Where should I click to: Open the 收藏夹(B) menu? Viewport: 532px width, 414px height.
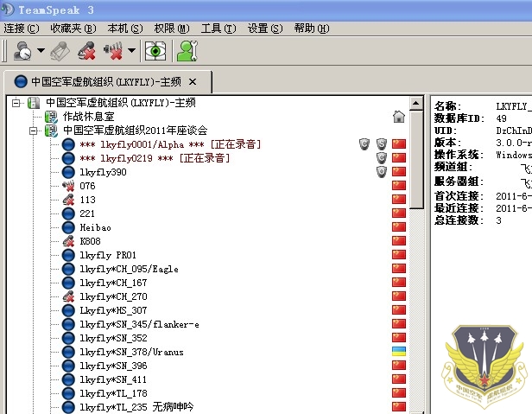tap(73, 29)
